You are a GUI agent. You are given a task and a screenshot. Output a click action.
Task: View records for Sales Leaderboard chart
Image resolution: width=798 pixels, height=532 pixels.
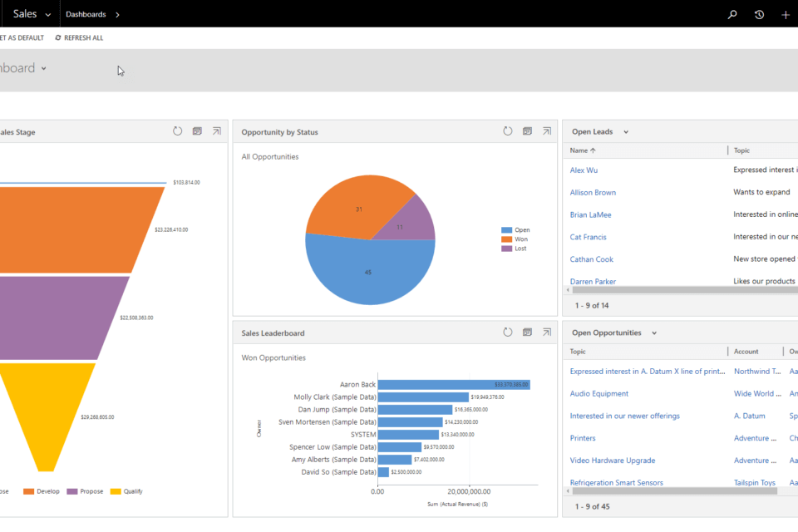527,332
